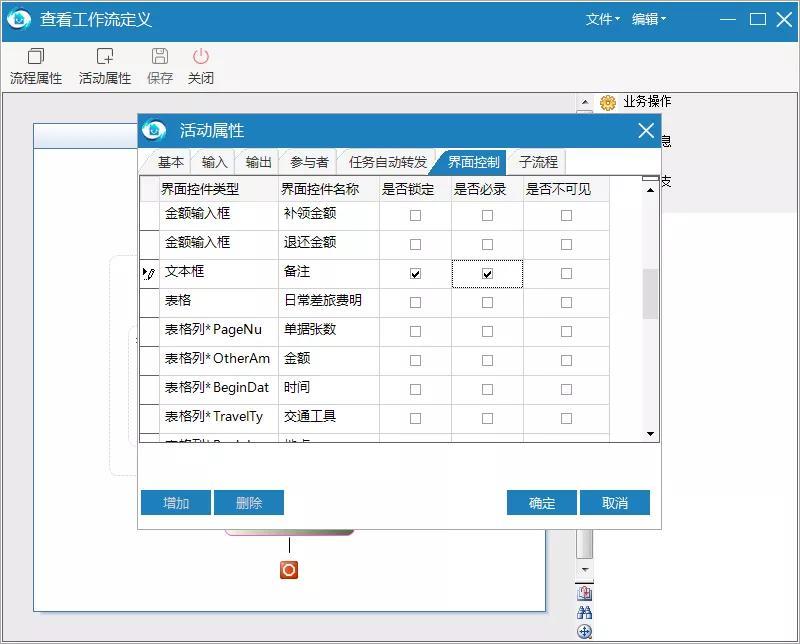Toggle 是否必录 for 单据张数 row
800x644 pixels.
[x=487, y=332]
